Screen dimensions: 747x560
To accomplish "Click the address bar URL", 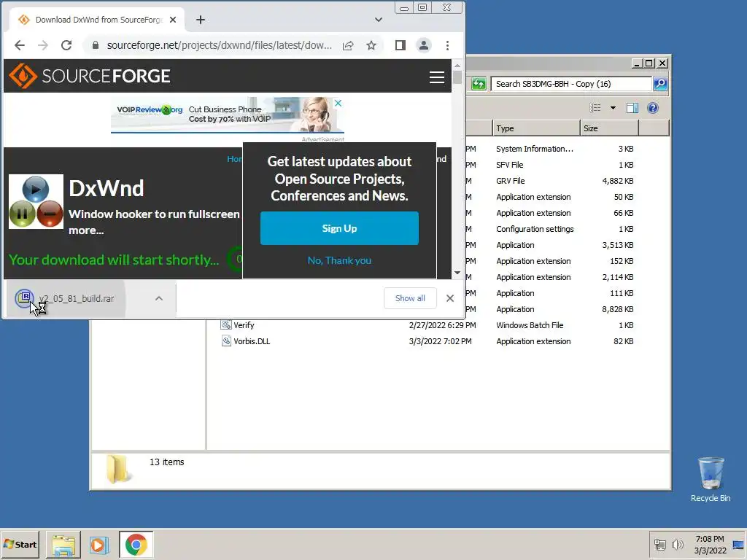I will coord(219,45).
